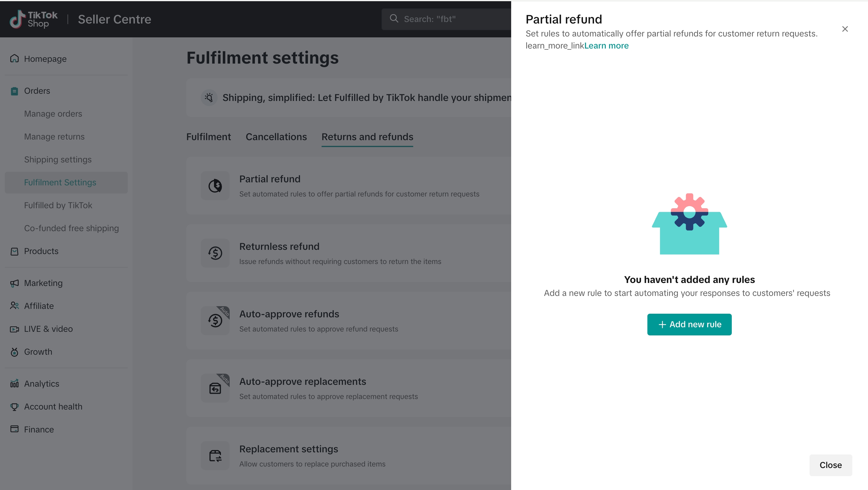
Task: Switch to the Fulfilment tab
Action: 209,137
